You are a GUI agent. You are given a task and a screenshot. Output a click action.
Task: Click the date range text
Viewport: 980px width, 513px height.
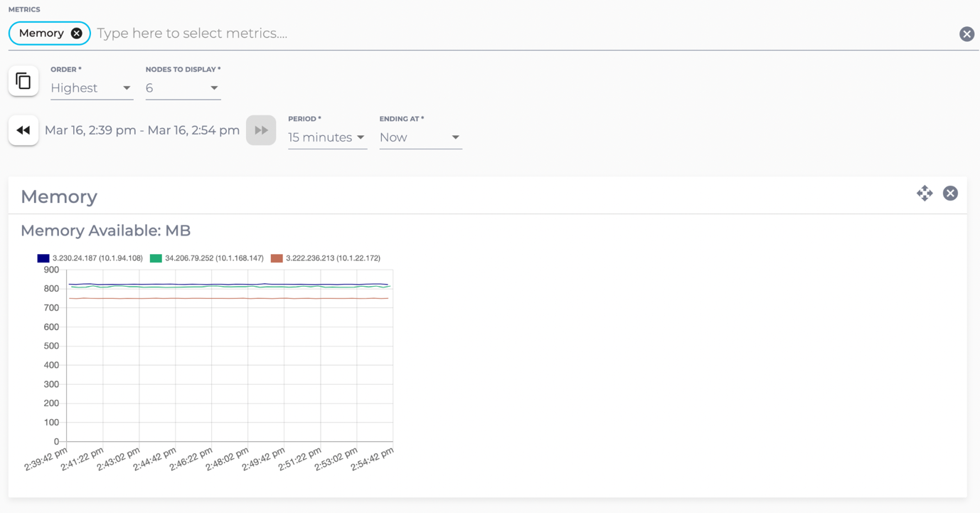pyautogui.click(x=142, y=130)
